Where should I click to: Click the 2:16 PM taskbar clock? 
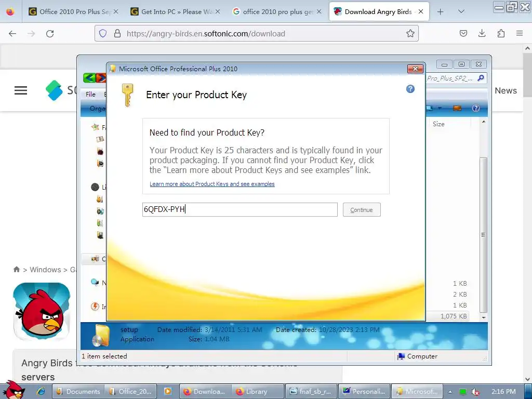click(x=503, y=392)
